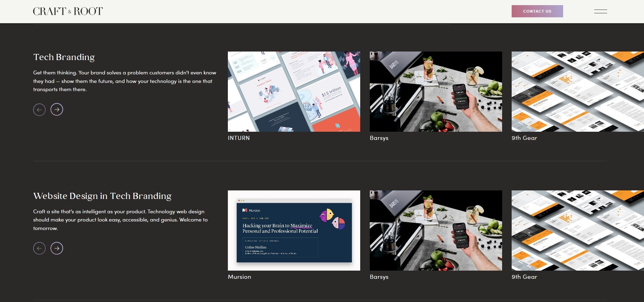Click the Website Design in Tech Branding heading

[102, 196]
